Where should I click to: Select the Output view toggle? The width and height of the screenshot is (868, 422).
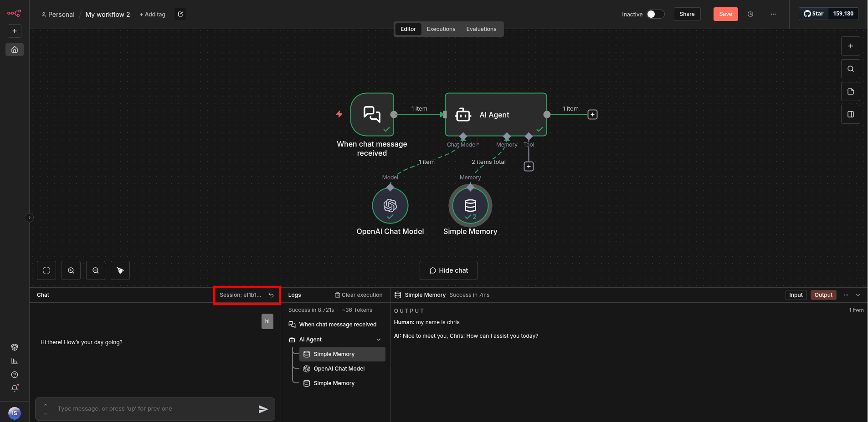[823, 295]
